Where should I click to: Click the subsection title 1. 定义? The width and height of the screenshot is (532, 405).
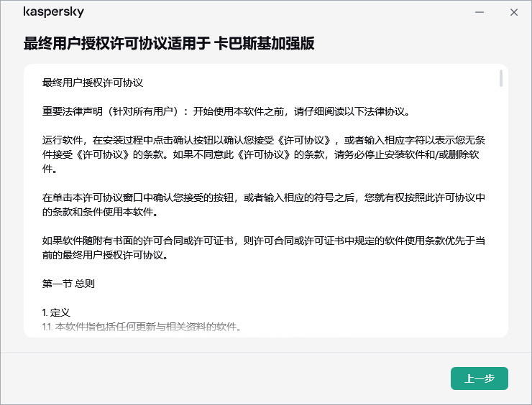coord(56,312)
